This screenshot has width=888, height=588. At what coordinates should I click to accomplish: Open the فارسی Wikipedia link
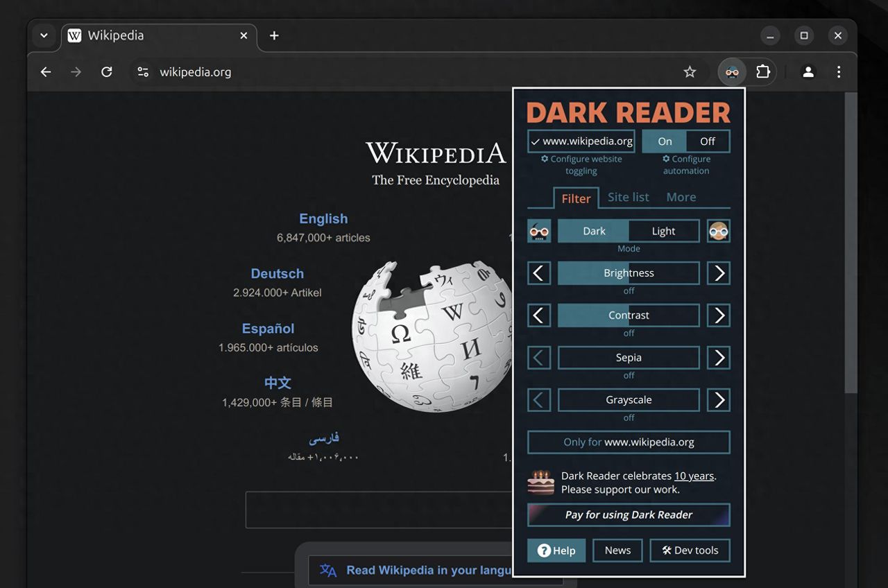324,438
